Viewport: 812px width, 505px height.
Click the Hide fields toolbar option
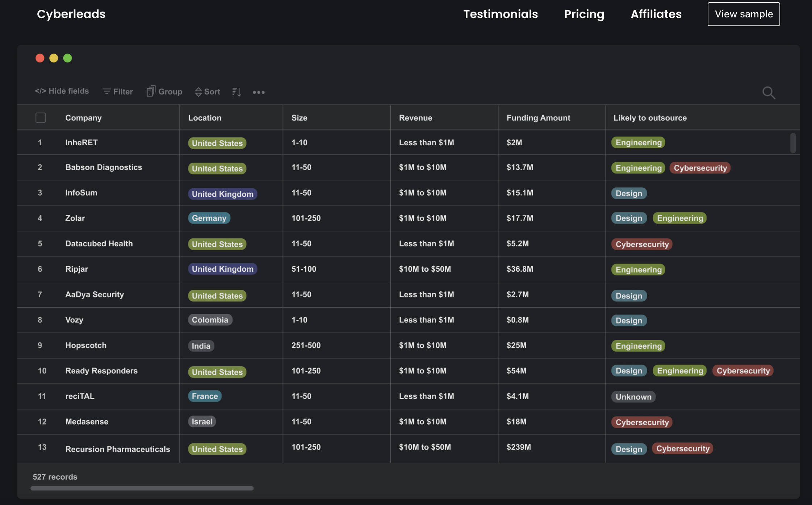pyautogui.click(x=62, y=91)
